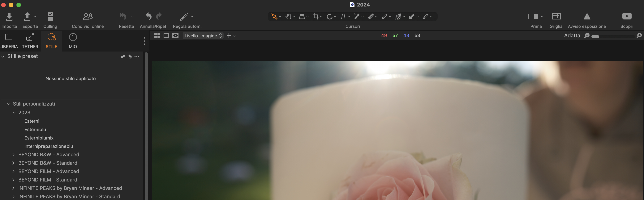Viewport: 644px width, 200px height.
Task: Collapse the 2023 styles folder
Action: (x=14, y=113)
